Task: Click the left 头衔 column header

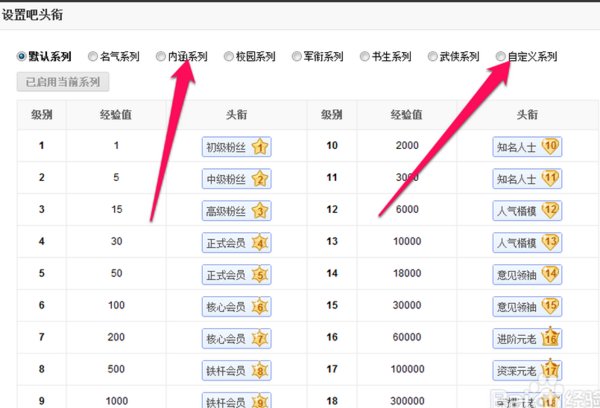Action: coord(236,114)
